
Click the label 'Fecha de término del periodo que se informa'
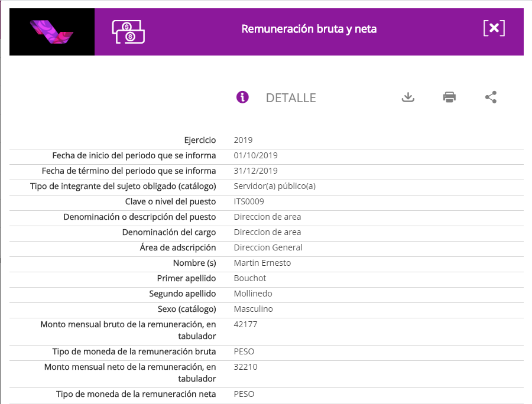(129, 171)
